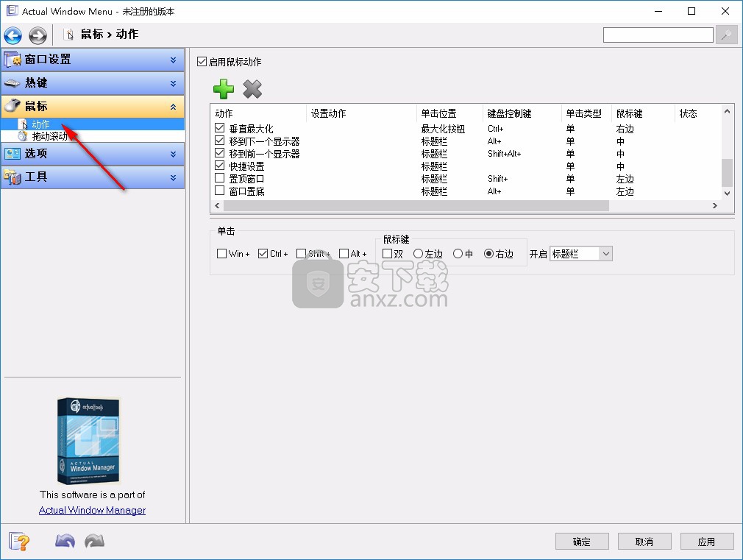Uncheck the 移到前一个显示器 action

pyautogui.click(x=219, y=153)
